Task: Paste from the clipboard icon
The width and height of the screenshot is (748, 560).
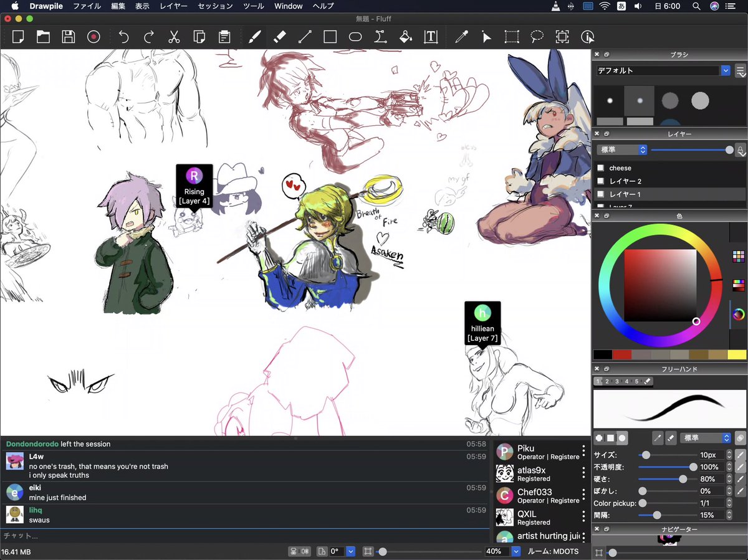Action: tap(224, 37)
